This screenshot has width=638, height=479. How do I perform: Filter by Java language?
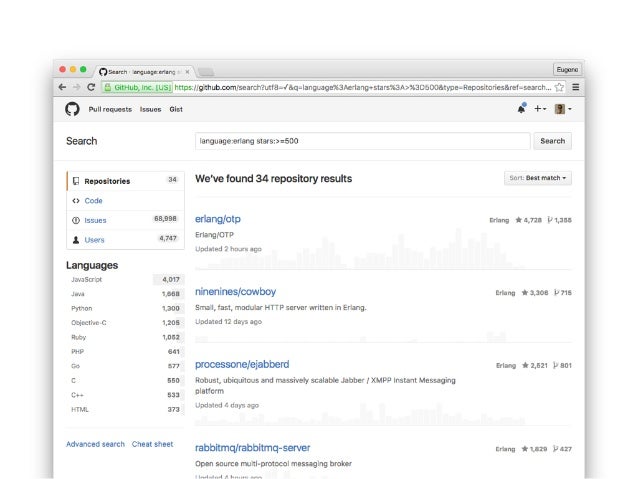click(125, 294)
